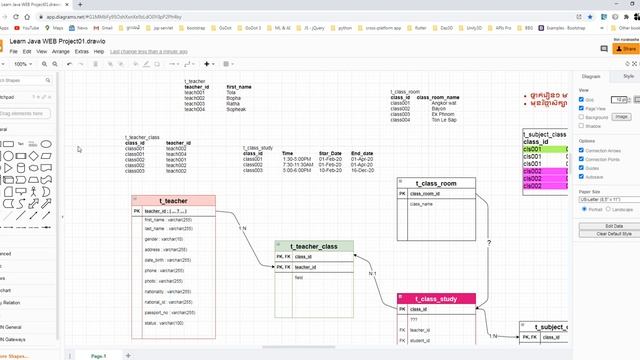Select the diamond shape in General palette

(x=33, y=156)
